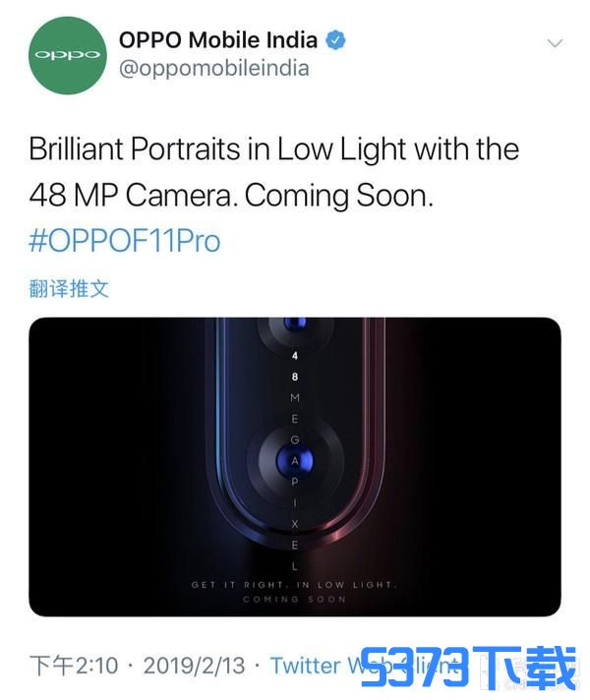Click the 5373下载 watermark logo
590x700 pixels.
pos(468,667)
